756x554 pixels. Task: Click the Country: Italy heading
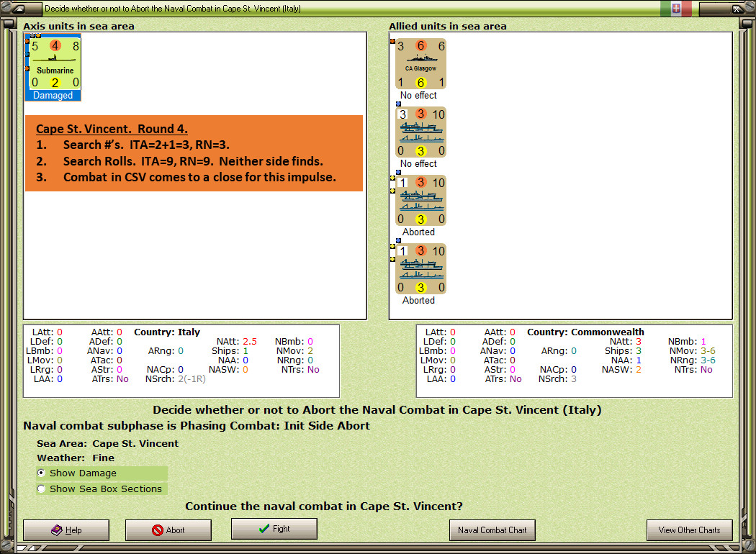[x=167, y=332]
